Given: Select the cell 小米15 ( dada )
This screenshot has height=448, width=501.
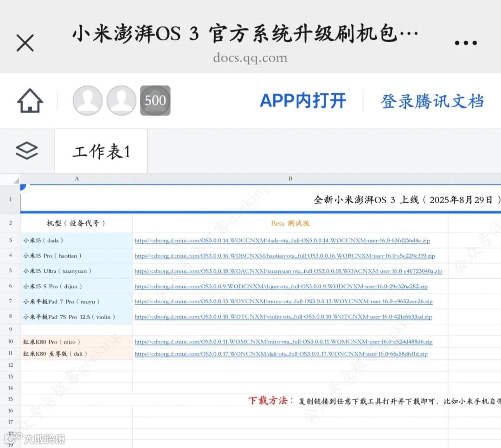Looking at the screenshot, I should (77, 240).
